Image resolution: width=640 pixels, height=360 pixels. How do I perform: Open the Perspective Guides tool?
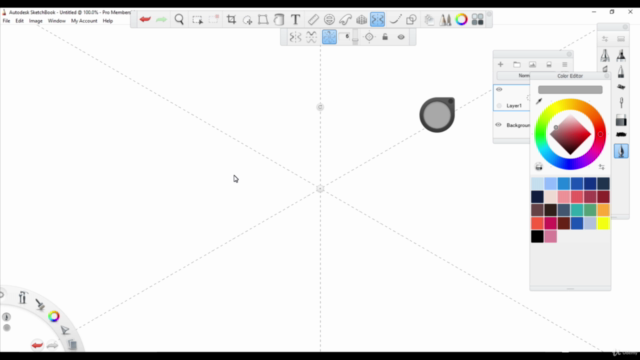click(362, 19)
